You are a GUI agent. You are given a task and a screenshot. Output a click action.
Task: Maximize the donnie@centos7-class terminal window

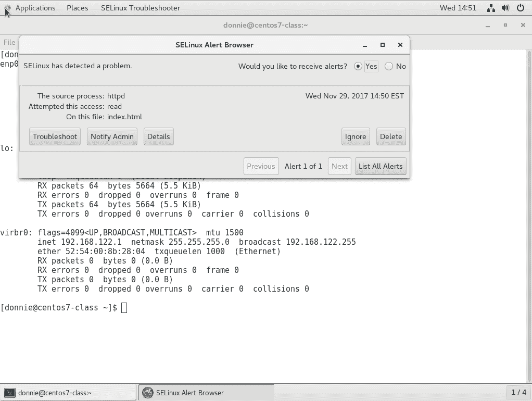click(505, 25)
